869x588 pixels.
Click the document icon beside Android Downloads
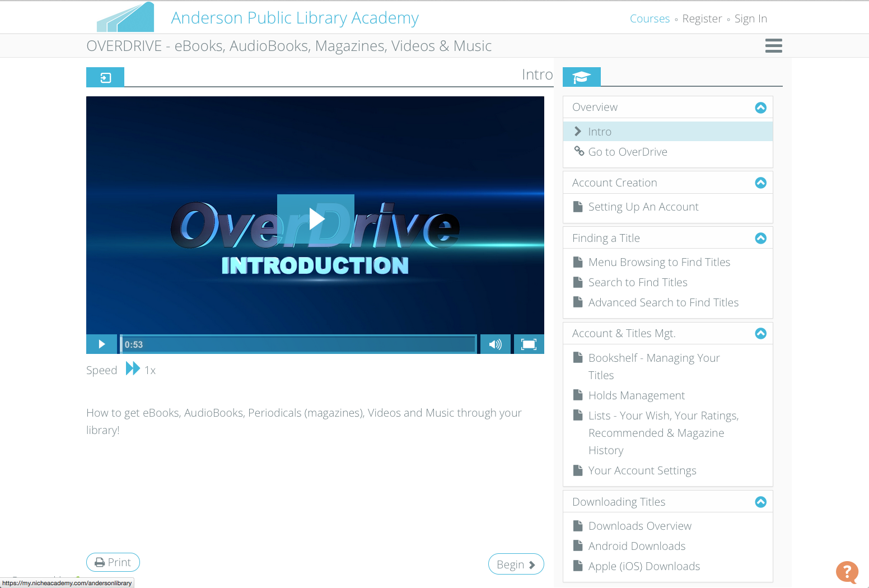pos(578,545)
